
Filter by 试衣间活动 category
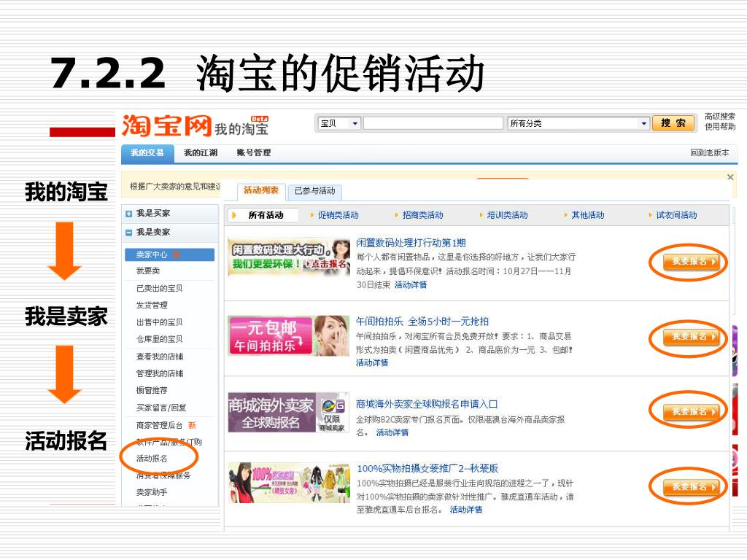coord(676,215)
